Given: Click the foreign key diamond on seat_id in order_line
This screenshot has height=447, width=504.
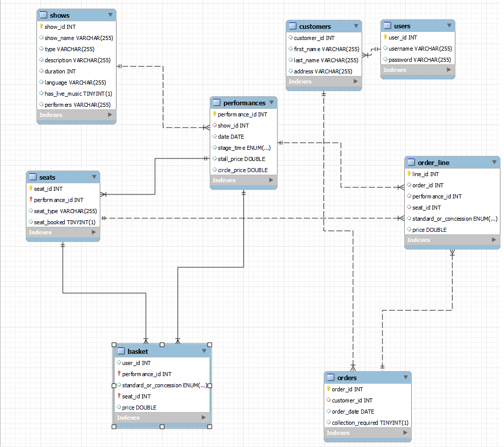Looking at the screenshot, I should (409, 207).
